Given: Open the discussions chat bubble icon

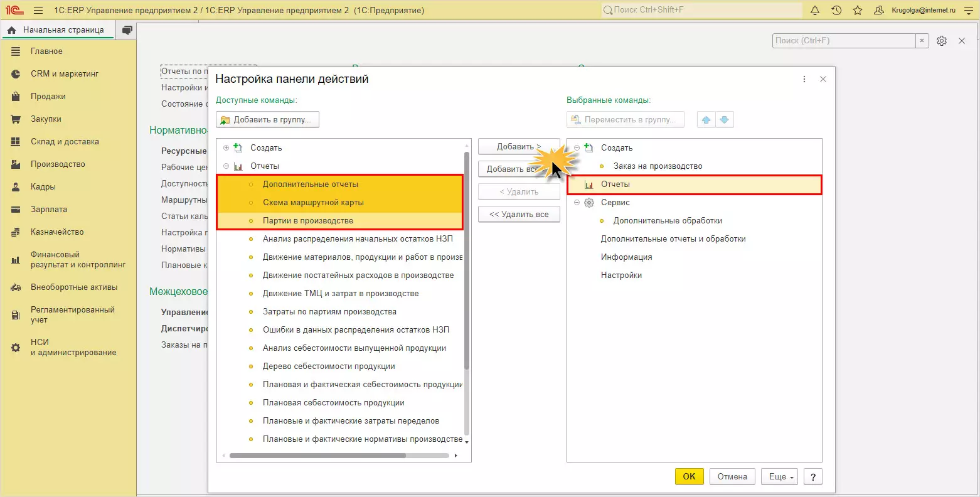Looking at the screenshot, I should coord(127,30).
